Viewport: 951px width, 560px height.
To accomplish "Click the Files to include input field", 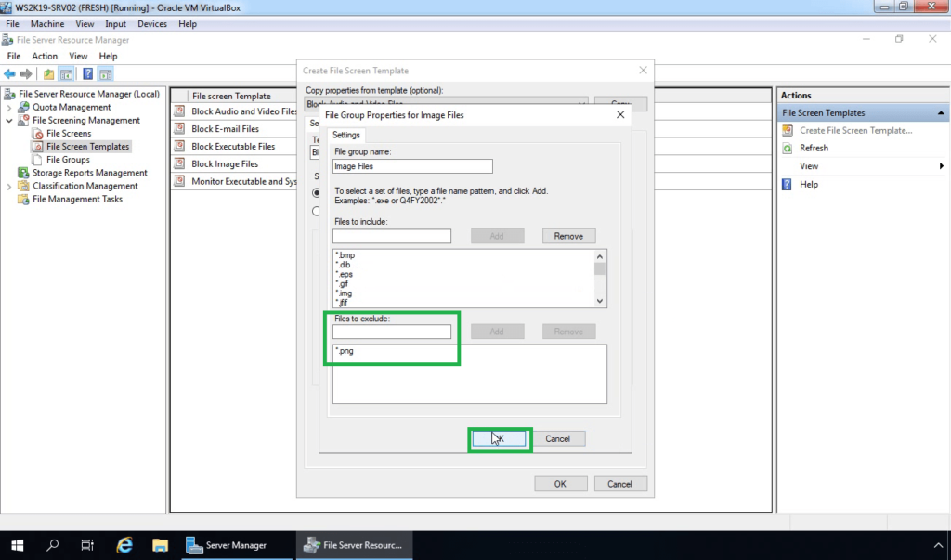I will coord(392,236).
